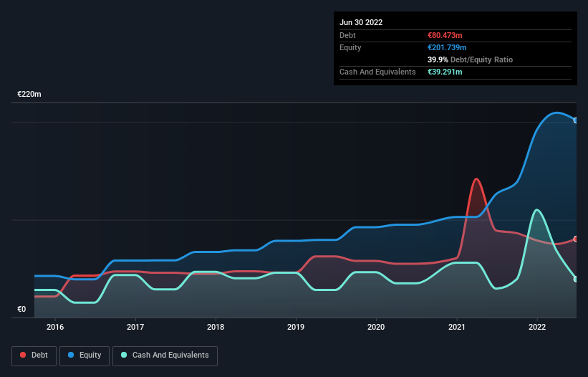
Task: Click the blue equity peak in 2022
Action: click(557, 113)
